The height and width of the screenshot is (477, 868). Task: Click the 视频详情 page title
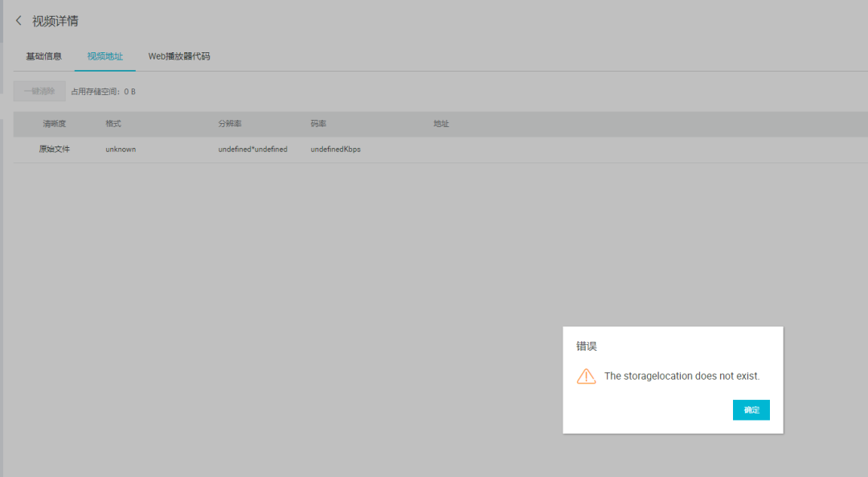tap(55, 21)
